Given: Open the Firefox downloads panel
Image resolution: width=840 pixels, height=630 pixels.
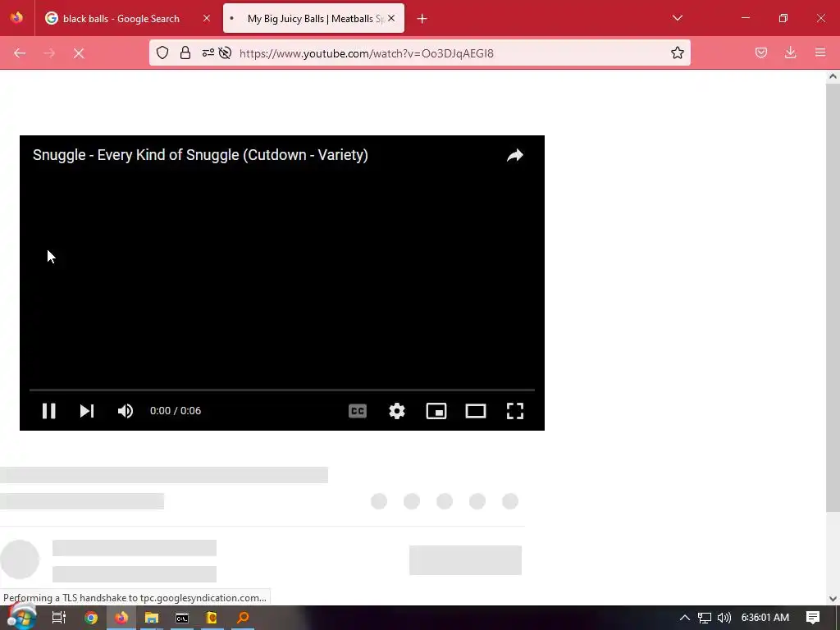Looking at the screenshot, I should 790,53.
